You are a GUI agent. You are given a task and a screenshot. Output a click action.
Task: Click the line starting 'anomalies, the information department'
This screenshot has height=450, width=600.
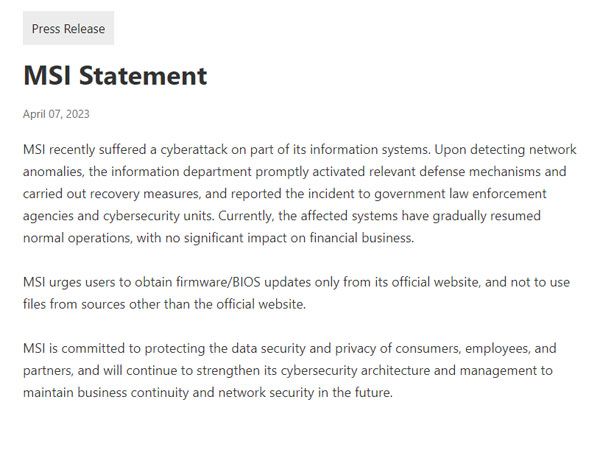295,171
